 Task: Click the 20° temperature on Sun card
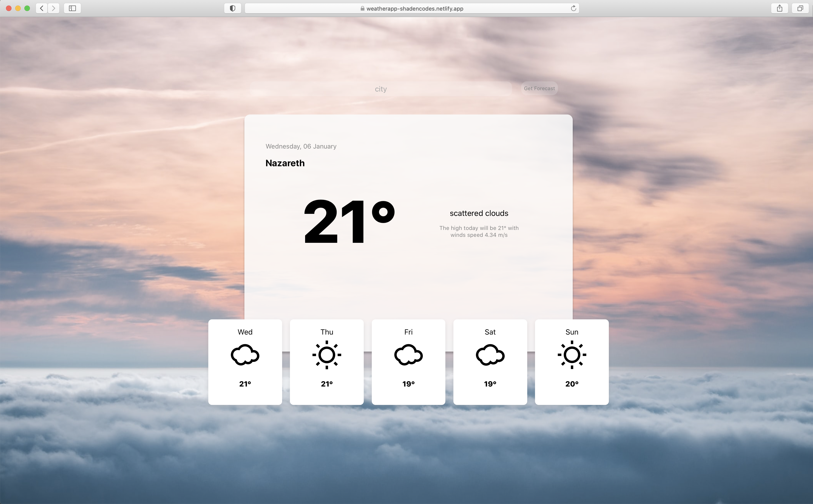[572, 384]
